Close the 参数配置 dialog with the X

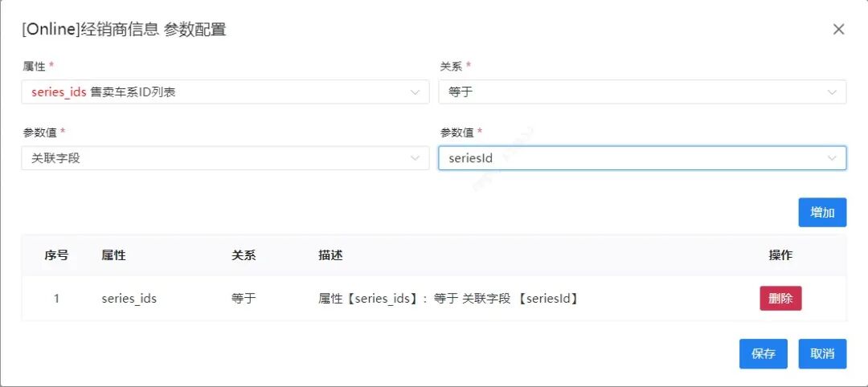tap(838, 29)
